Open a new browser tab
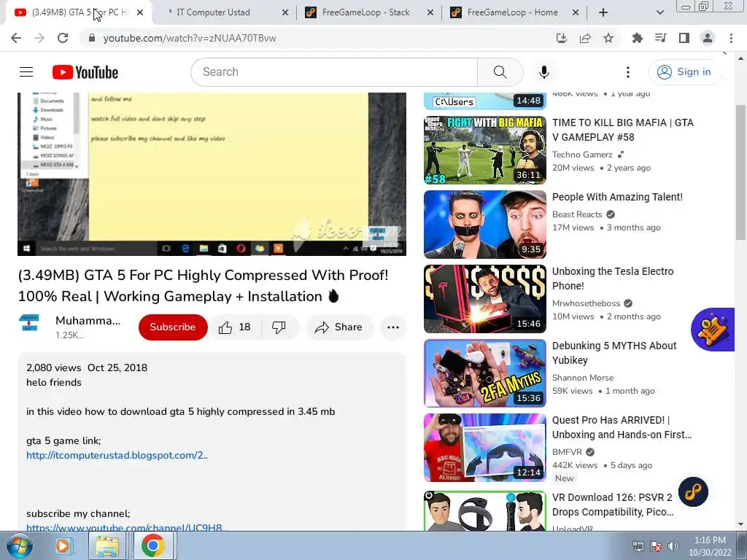747x560 pixels. [x=603, y=12]
